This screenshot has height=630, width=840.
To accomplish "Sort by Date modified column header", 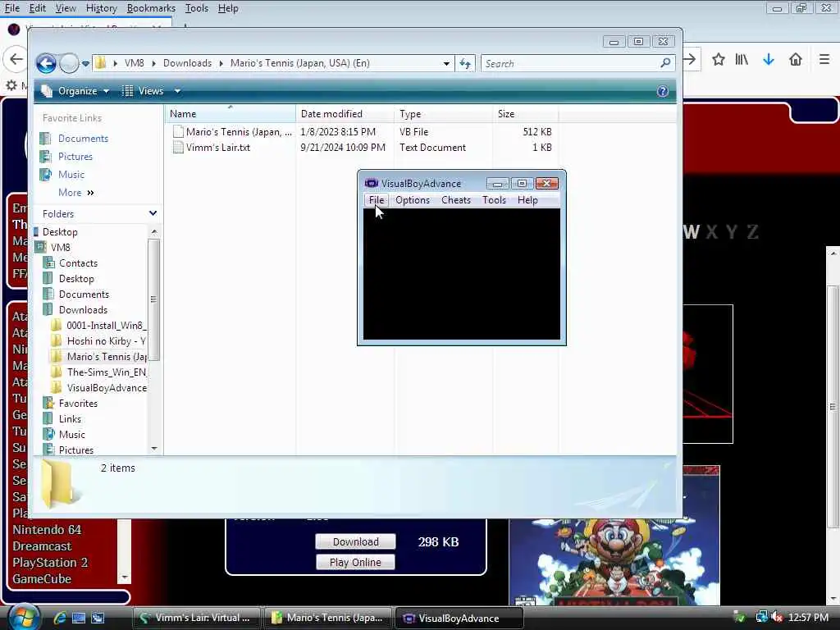I will pyautogui.click(x=345, y=113).
